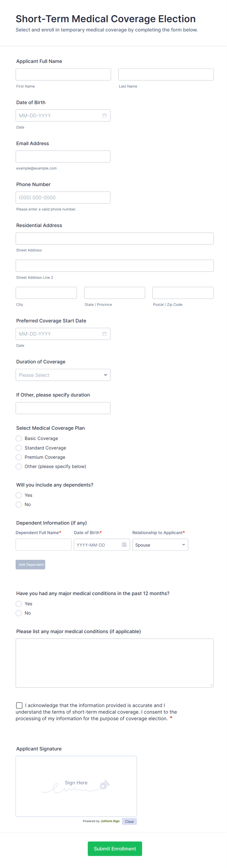The image size is (227, 868).
Task: Click the Relationship dropdown chevron arrow
Action: 184,545
